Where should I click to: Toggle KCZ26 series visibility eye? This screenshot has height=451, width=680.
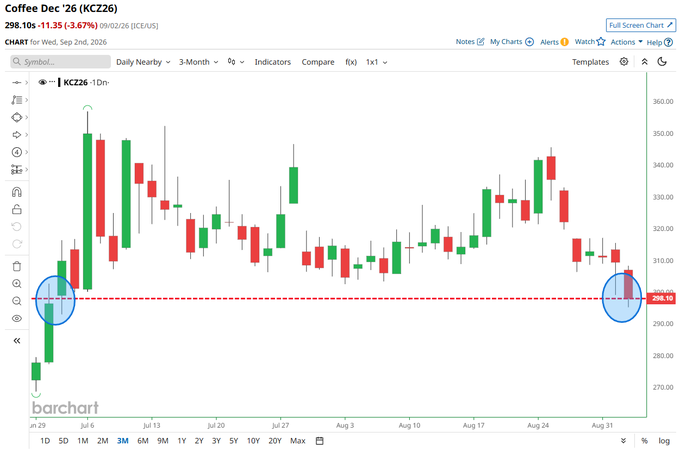click(42, 82)
